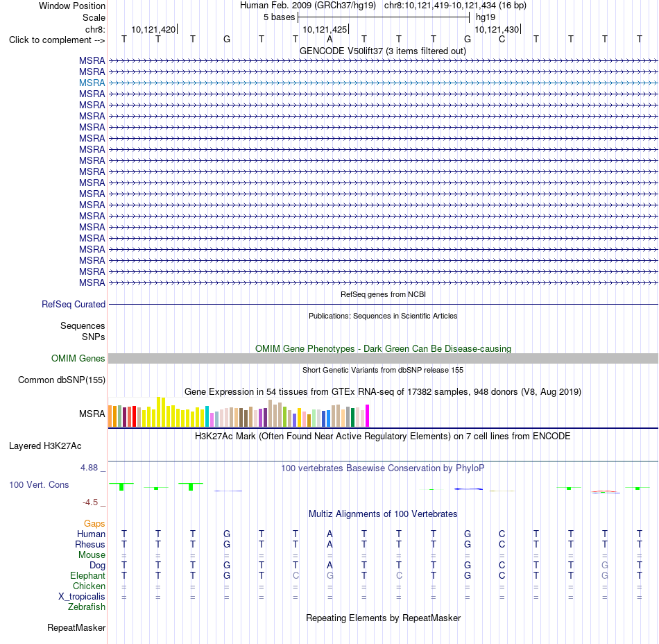Viewport: 659px width, 644px height.
Task: Click the base 'C' in the complement sequence row
Action: (502, 39)
